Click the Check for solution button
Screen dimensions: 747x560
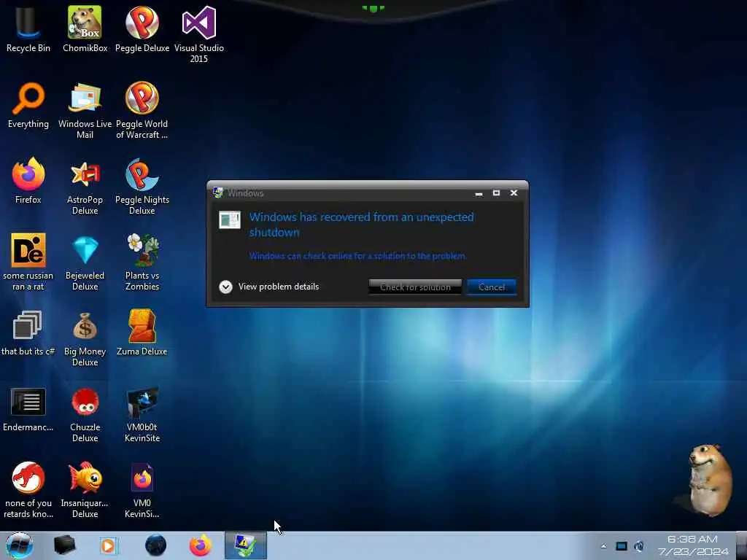click(x=415, y=287)
